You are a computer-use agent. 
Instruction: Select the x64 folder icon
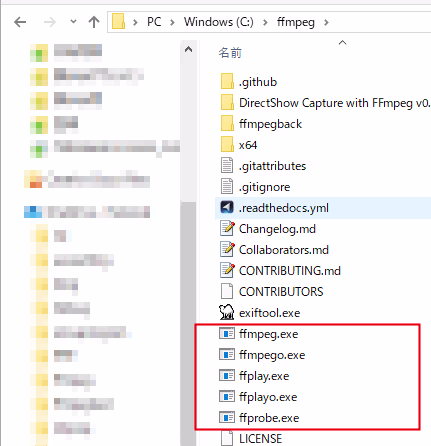click(227, 145)
